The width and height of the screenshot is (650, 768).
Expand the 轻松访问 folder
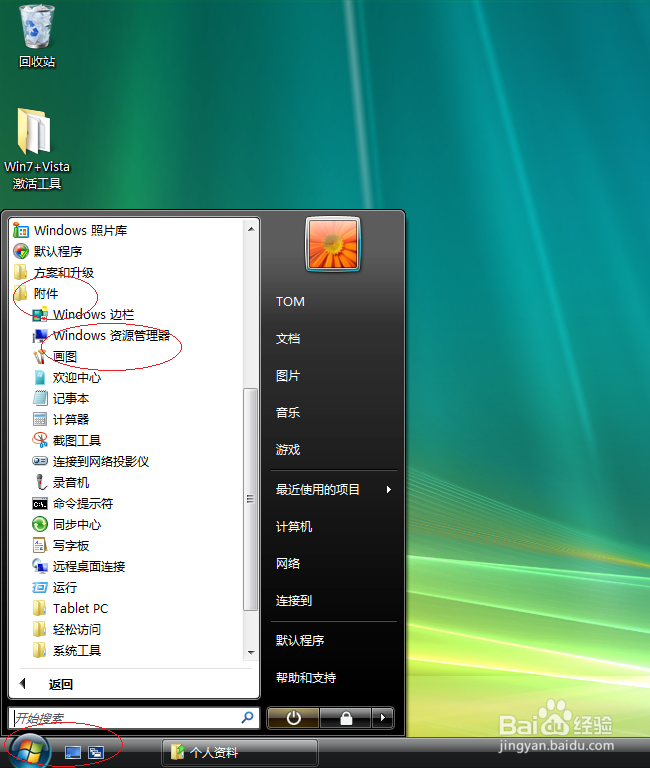tap(67, 629)
